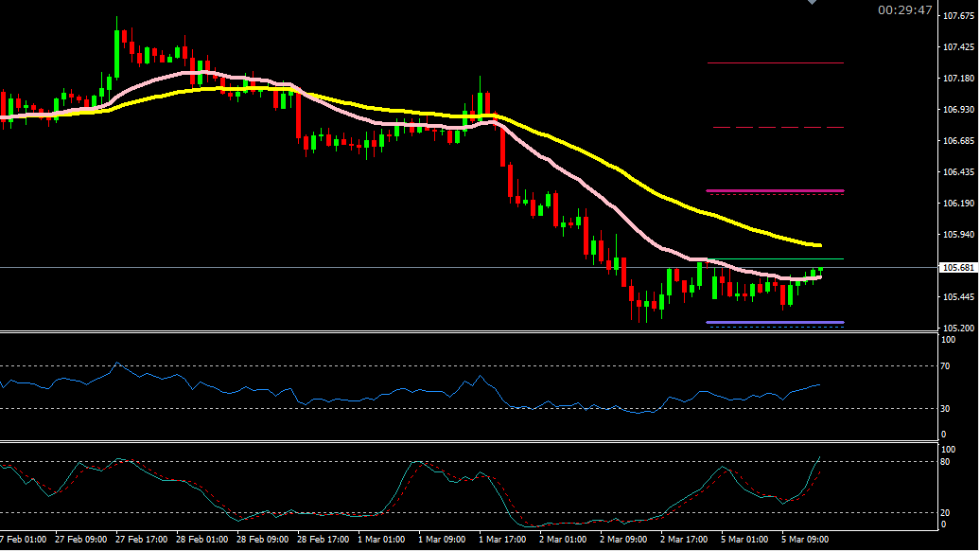Click the 105.445 price axis label
Viewport: 980px width, 551px height.
tap(958, 297)
